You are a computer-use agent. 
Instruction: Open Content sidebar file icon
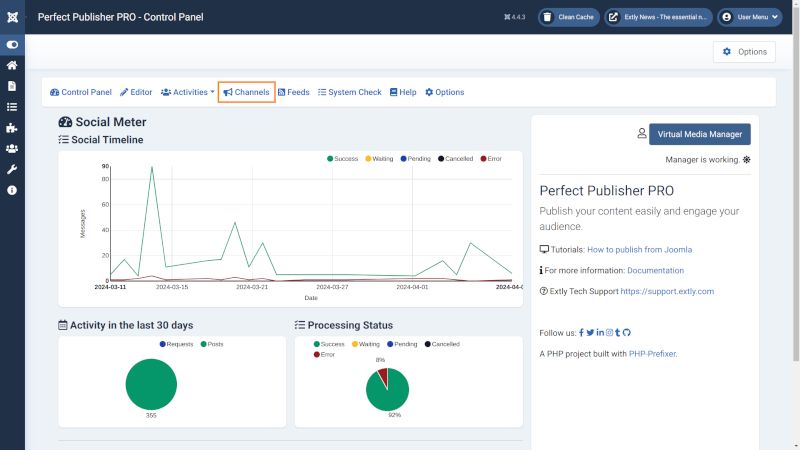click(x=12, y=86)
